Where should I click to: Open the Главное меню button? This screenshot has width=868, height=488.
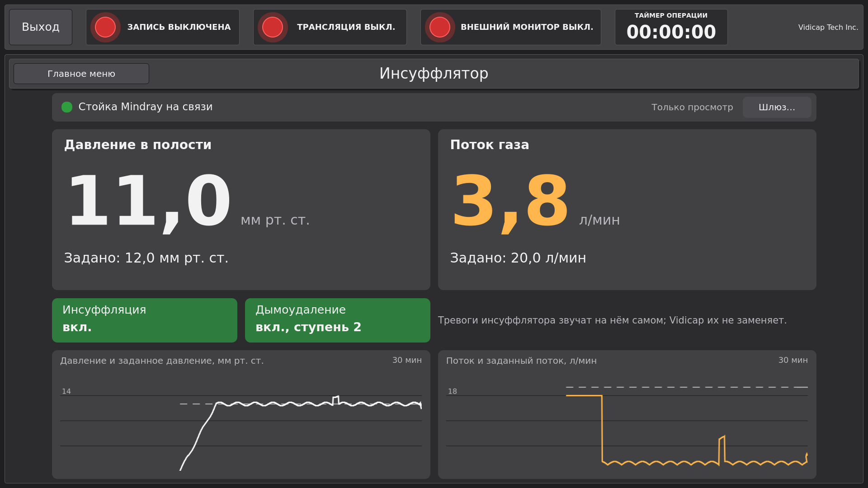pos(81,74)
